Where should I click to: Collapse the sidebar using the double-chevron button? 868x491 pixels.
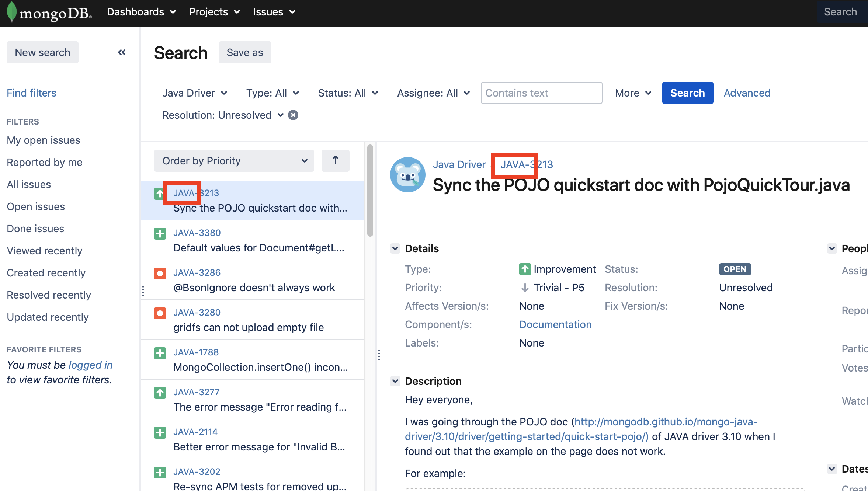click(x=122, y=52)
